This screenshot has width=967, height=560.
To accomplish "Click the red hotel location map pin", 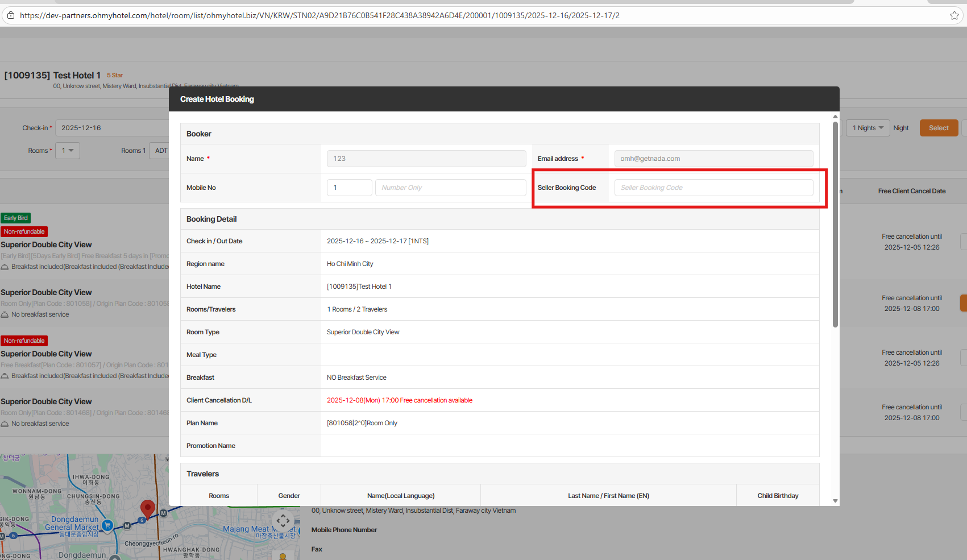I will tap(148, 508).
